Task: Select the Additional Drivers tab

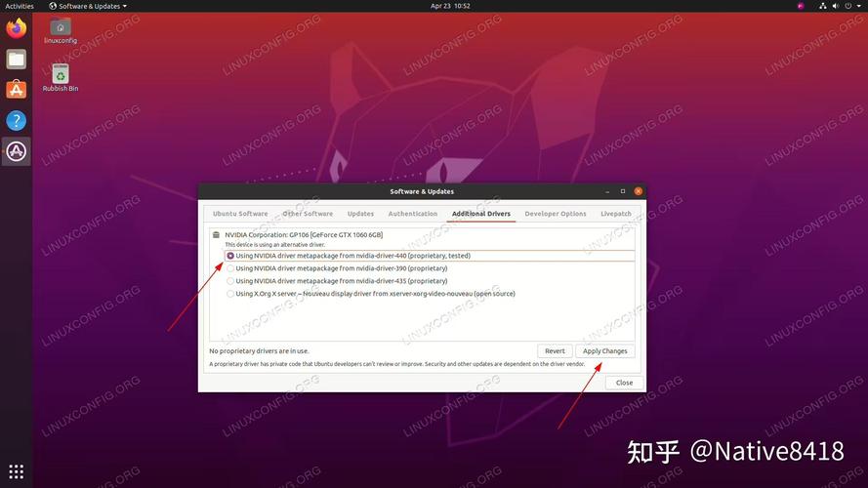Action: tap(481, 214)
